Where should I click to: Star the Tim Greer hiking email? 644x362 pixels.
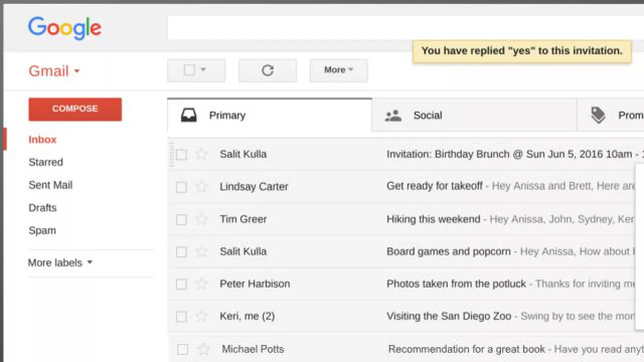pyautogui.click(x=202, y=220)
